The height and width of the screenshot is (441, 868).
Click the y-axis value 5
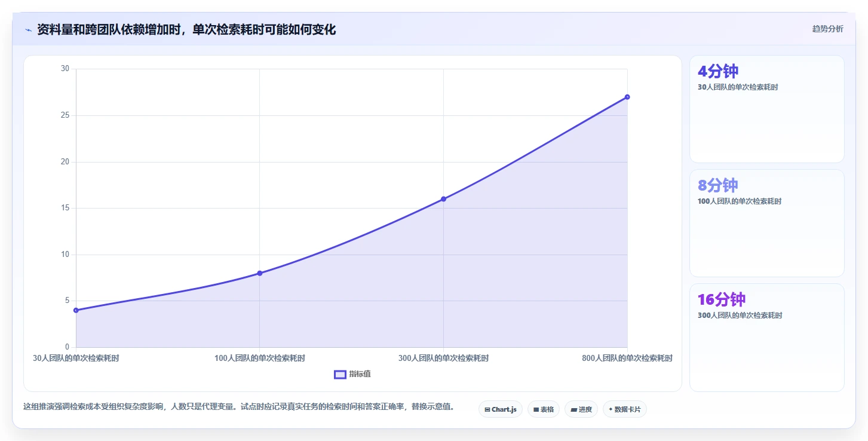click(x=67, y=301)
